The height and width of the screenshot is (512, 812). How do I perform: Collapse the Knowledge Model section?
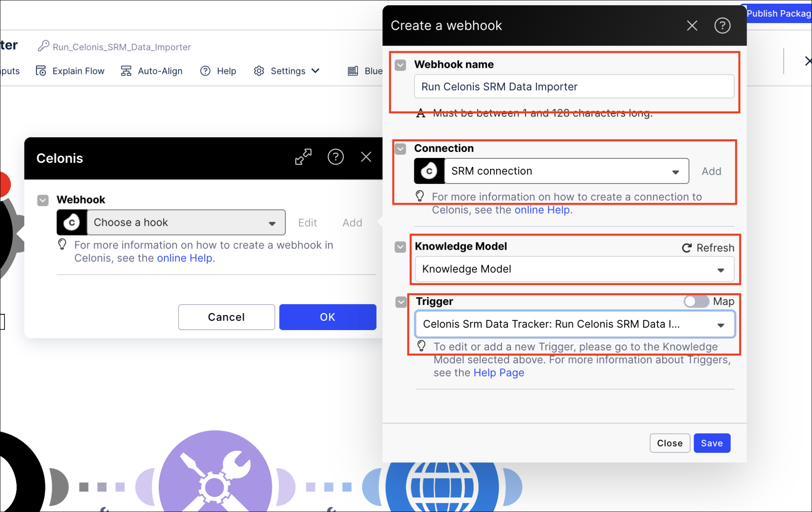click(x=401, y=247)
